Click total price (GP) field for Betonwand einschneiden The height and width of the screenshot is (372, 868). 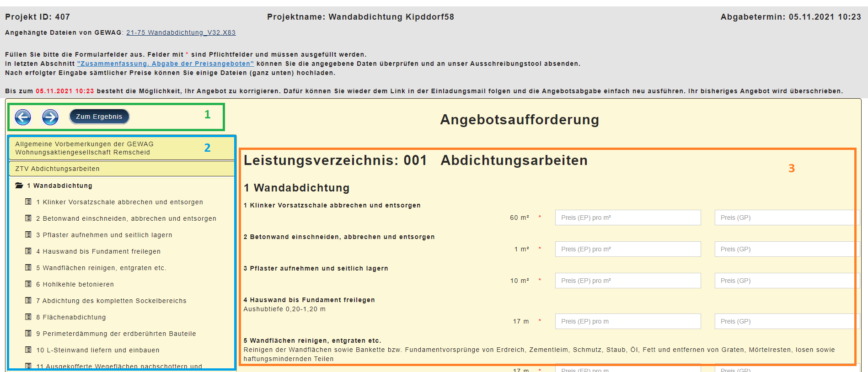pyautogui.click(x=783, y=249)
